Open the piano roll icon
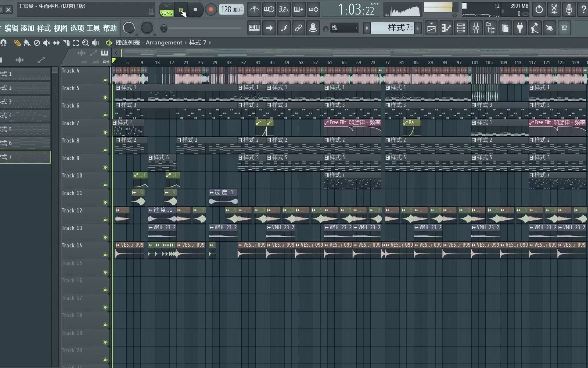This screenshot has width=588, height=368. coord(446,28)
